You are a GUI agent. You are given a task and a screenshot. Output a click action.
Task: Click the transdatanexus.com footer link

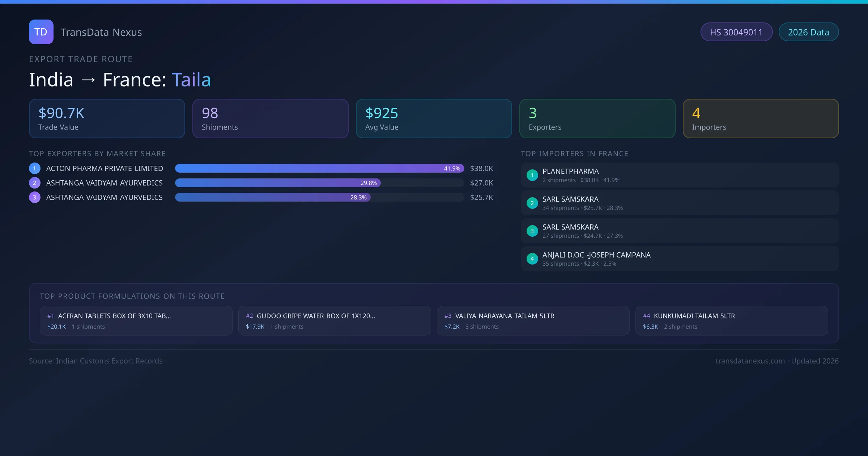click(x=750, y=361)
